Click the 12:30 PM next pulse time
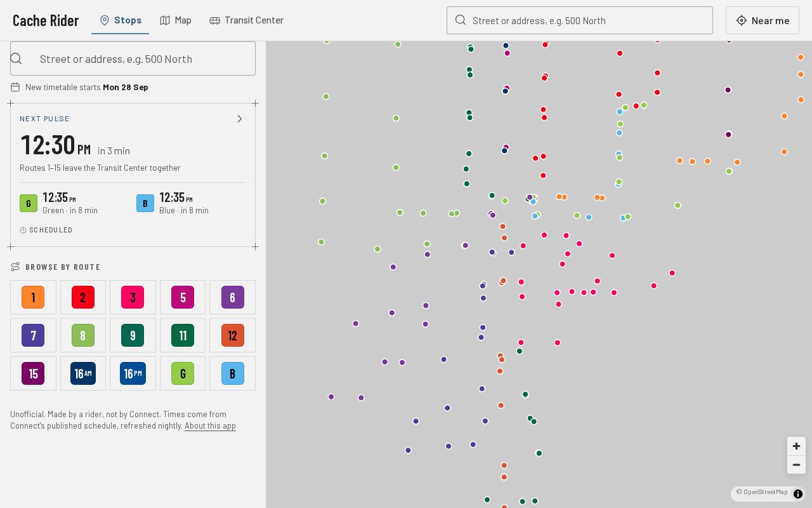The image size is (812, 508). (x=56, y=145)
